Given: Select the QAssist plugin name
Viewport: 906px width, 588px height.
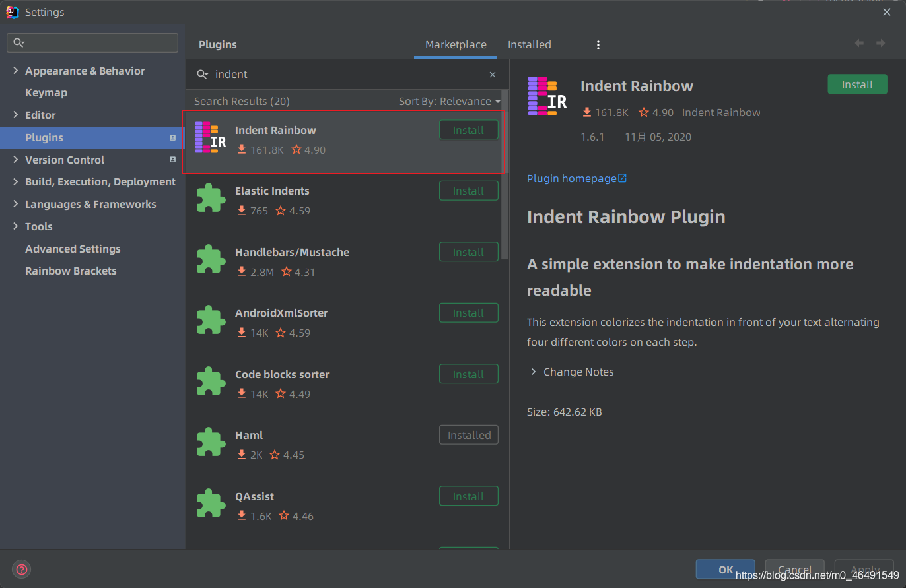Looking at the screenshot, I should pos(254,496).
